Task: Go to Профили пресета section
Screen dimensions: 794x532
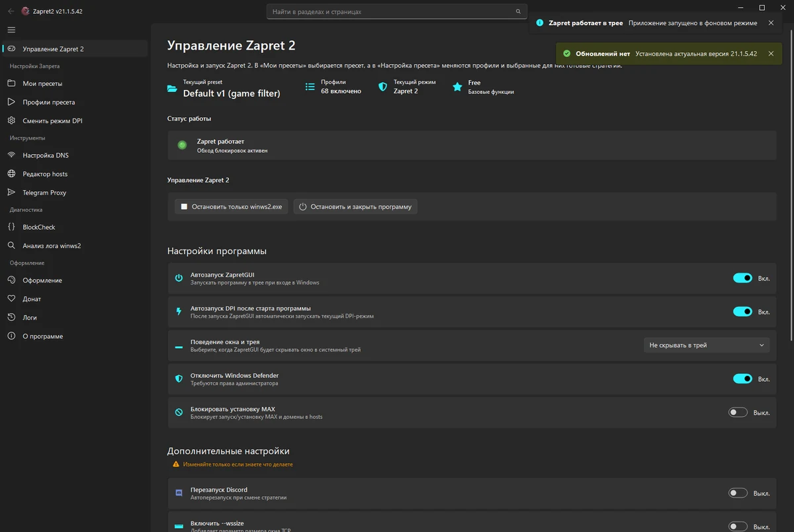Action: [x=75, y=102]
